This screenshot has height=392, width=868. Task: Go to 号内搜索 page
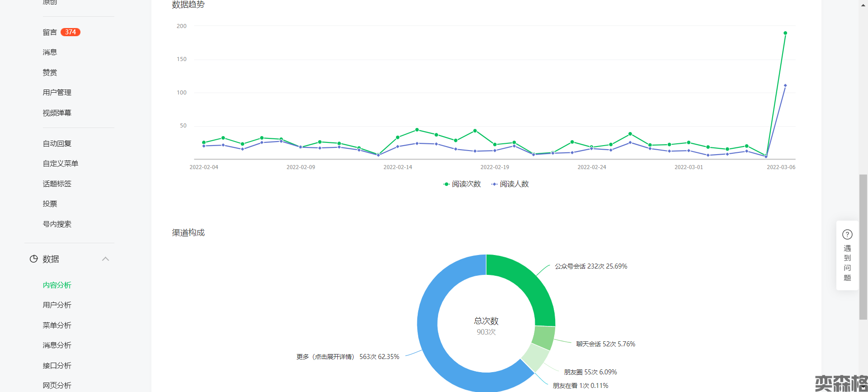[57, 224]
